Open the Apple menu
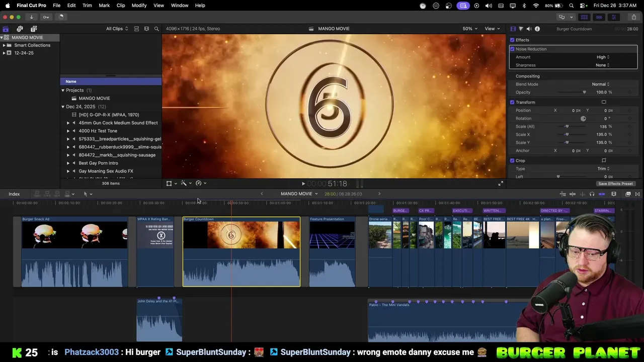Image resolution: width=644 pixels, height=362 pixels. coord(8,5)
